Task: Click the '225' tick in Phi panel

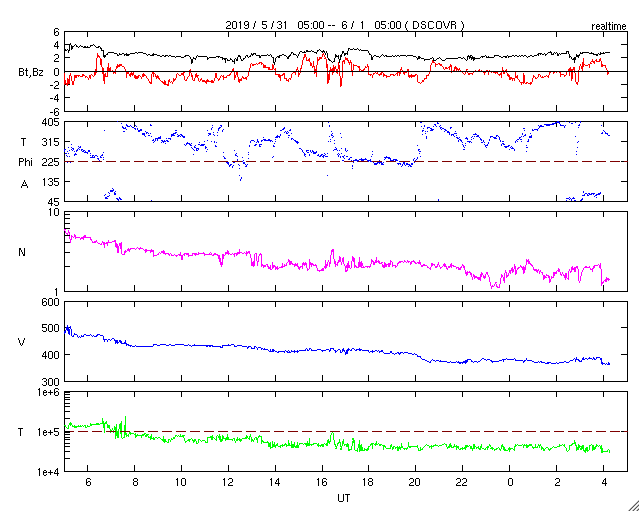Action: (x=52, y=162)
